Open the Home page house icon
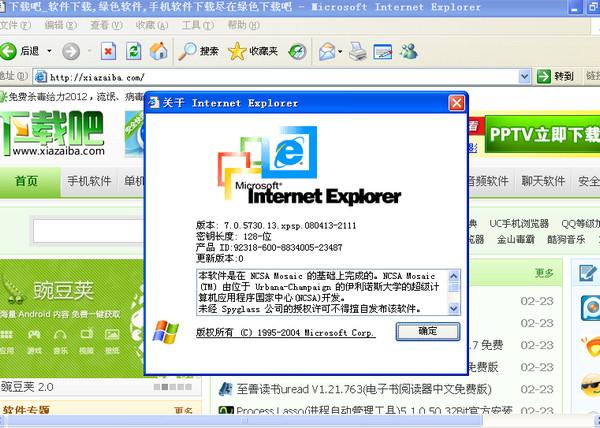This screenshot has height=428, width=600. [x=158, y=51]
